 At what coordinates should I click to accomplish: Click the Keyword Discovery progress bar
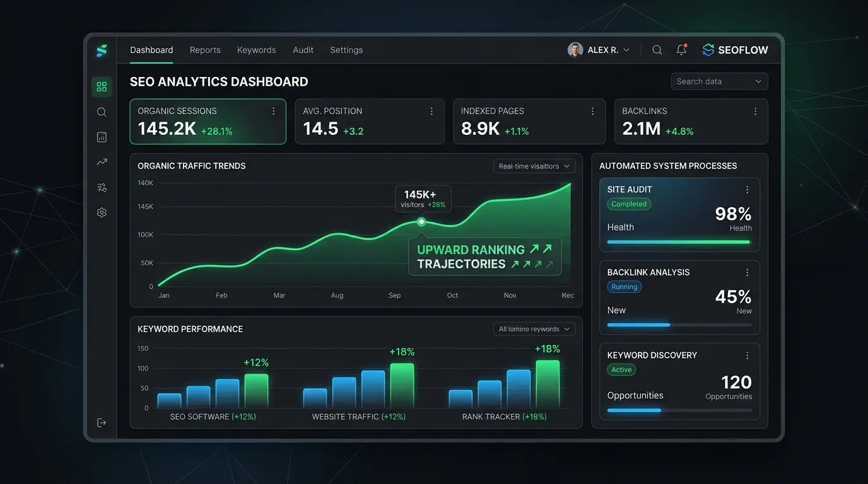(679, 410)
